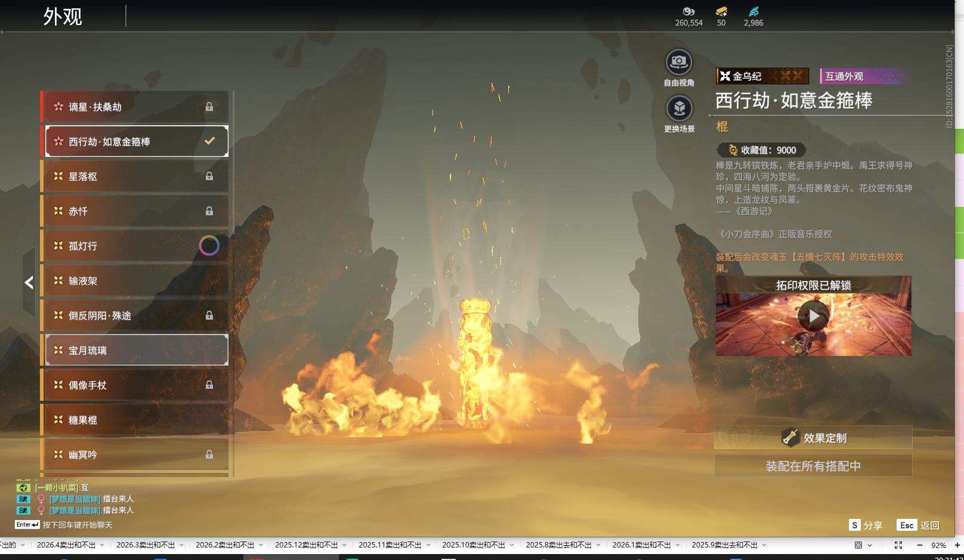Toggle the equipped checkmark on 西行劫·如意金箍棒
Image resolution: width=964 pixels, height=560 pixels.
[x=209, y=141]
